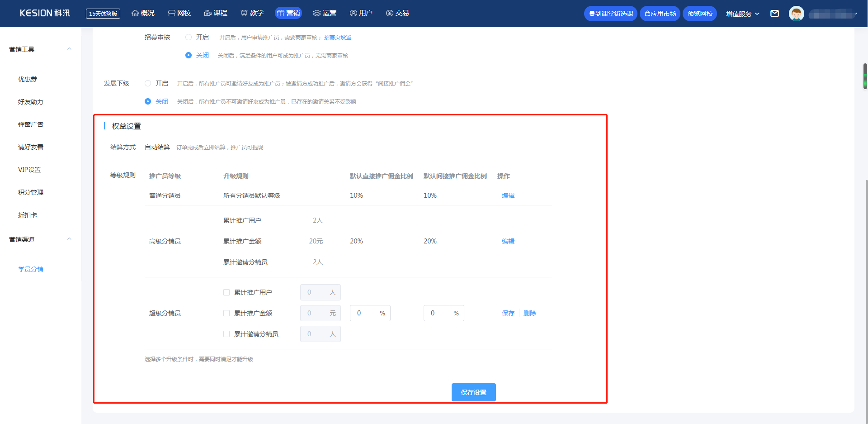
Task: Open the 概况 overview menu
Action: pos(143,13)
